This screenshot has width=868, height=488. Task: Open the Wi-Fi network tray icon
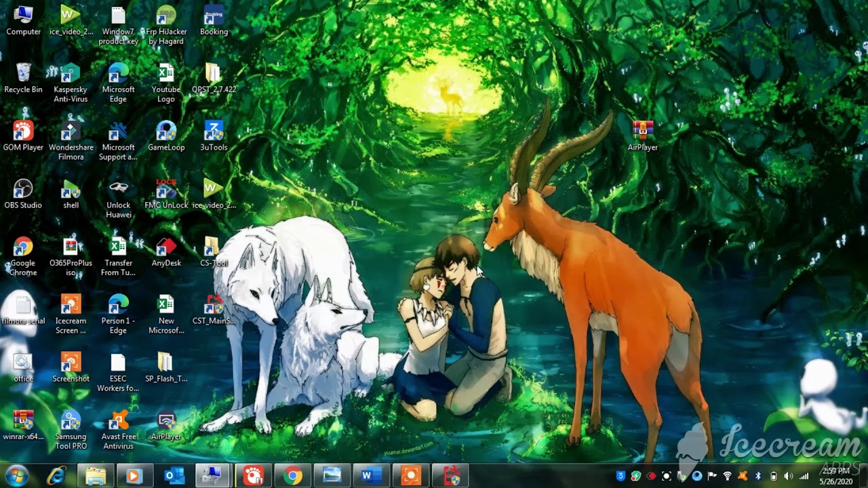point(728,476)
